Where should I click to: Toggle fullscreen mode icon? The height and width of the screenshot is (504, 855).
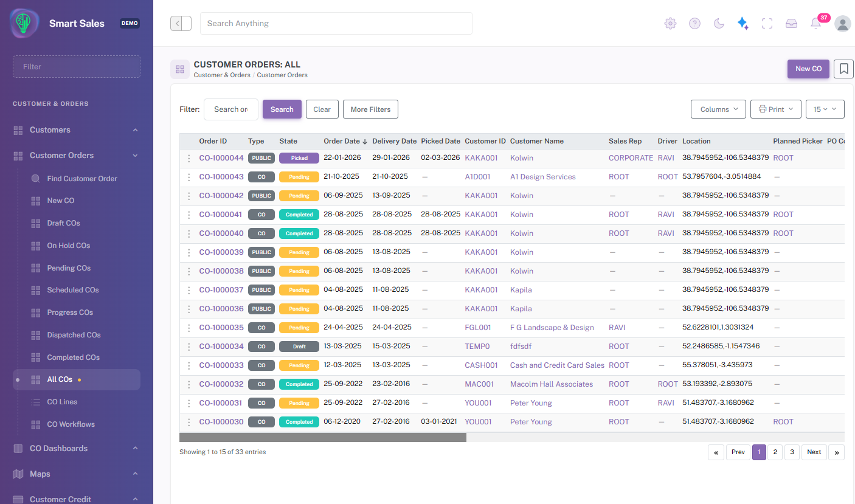coord(767,24)
